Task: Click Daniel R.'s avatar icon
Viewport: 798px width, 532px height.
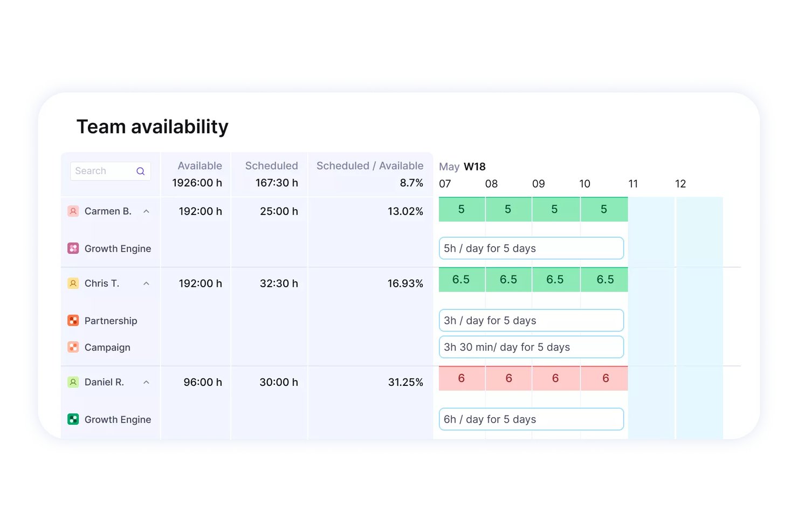Action: click(x=73, y=382)
